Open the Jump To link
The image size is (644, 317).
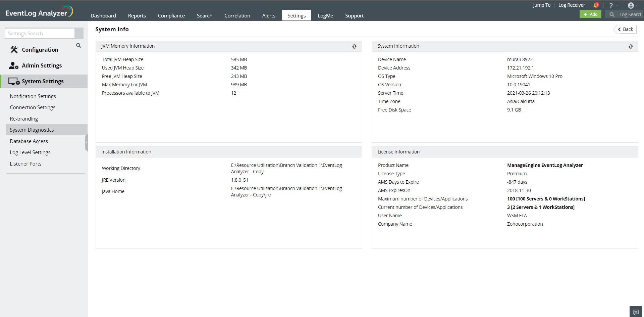[542, 5]
